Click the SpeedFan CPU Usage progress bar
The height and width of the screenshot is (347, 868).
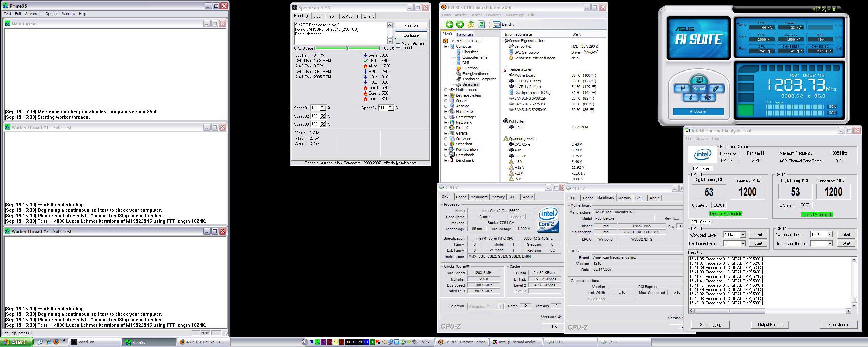[x=347, y=48]
